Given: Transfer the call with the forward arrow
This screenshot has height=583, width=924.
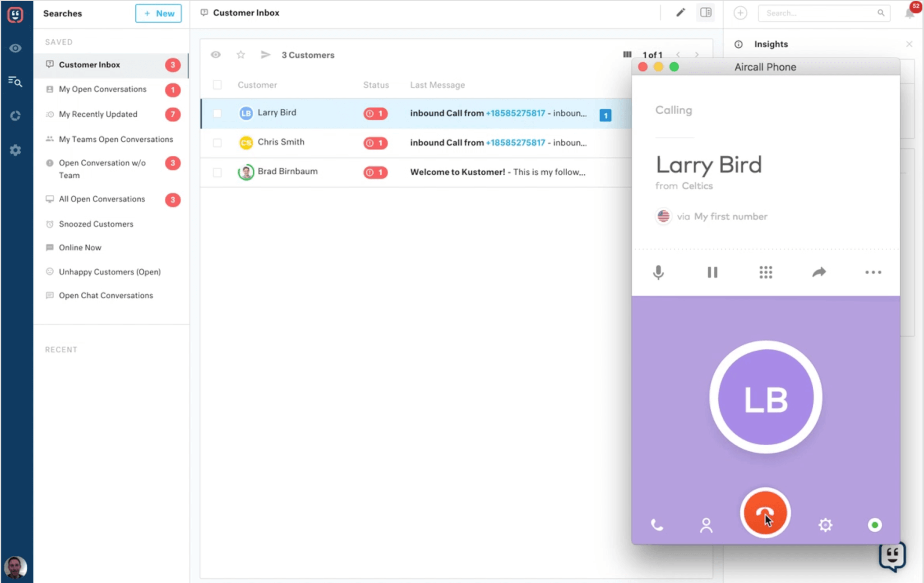Looking at the screenshot, I should (x=819, y=272).
